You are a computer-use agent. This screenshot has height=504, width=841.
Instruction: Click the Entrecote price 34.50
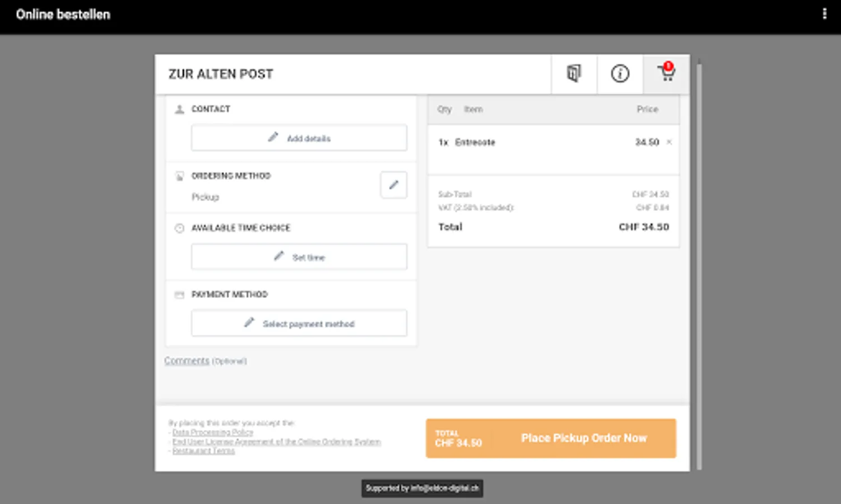pyautogui.click(x=647, y=142)
